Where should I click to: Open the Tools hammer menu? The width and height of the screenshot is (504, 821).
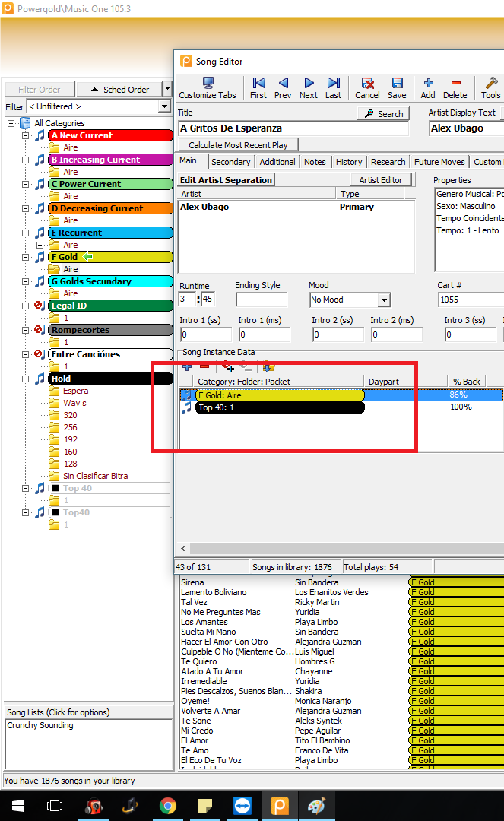pyautogui.click(x=491, y=88)
